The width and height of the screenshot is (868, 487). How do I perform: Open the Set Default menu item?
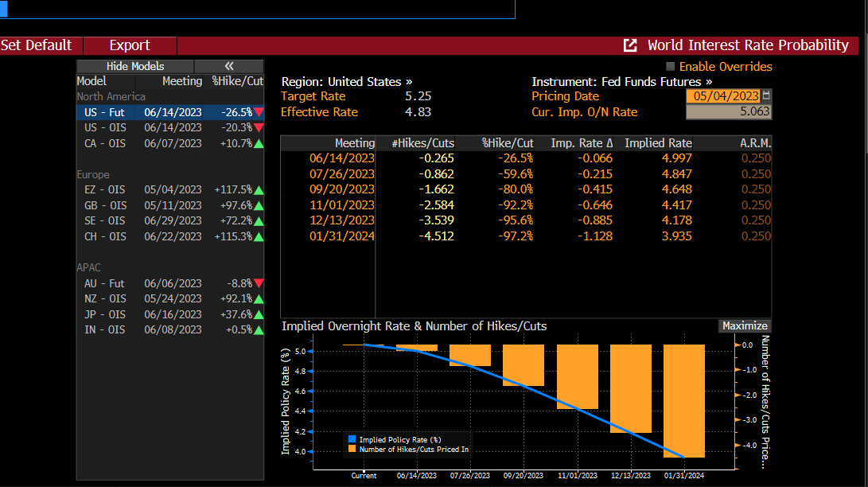37,45
